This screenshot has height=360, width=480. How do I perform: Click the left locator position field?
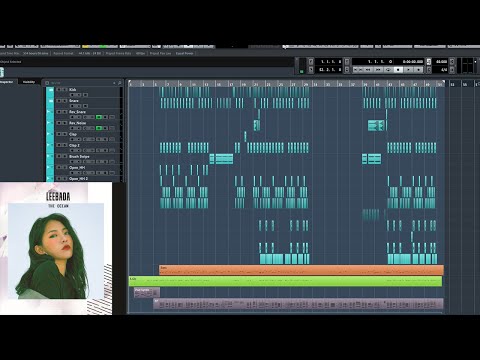pyautogui.click(x=328, y=61)
